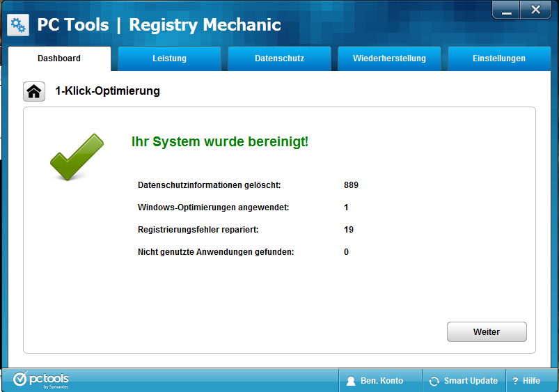Click the green checkmark success icon
The image size is (559, 392).
pyautogui.click(x=77, y=157)
